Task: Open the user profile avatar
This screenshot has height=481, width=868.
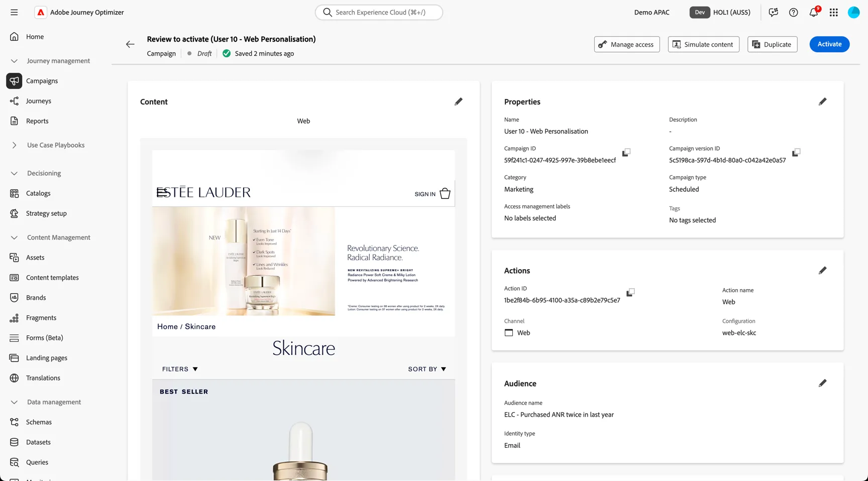Action: (854, 12)
